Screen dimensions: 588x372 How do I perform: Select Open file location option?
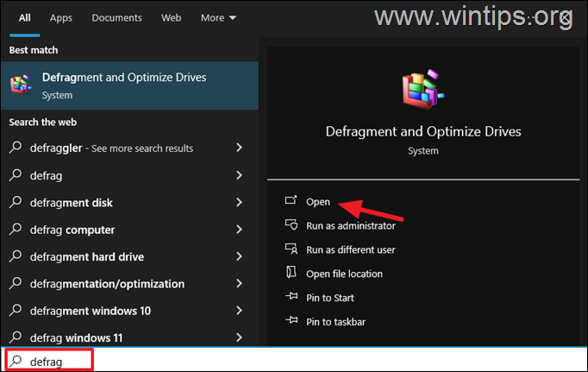[344, 274]
